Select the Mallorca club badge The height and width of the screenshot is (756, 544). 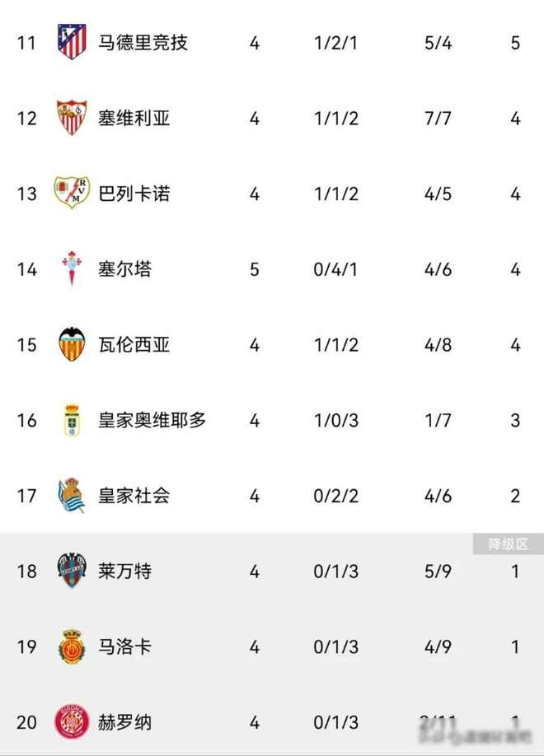coord(73,647)
